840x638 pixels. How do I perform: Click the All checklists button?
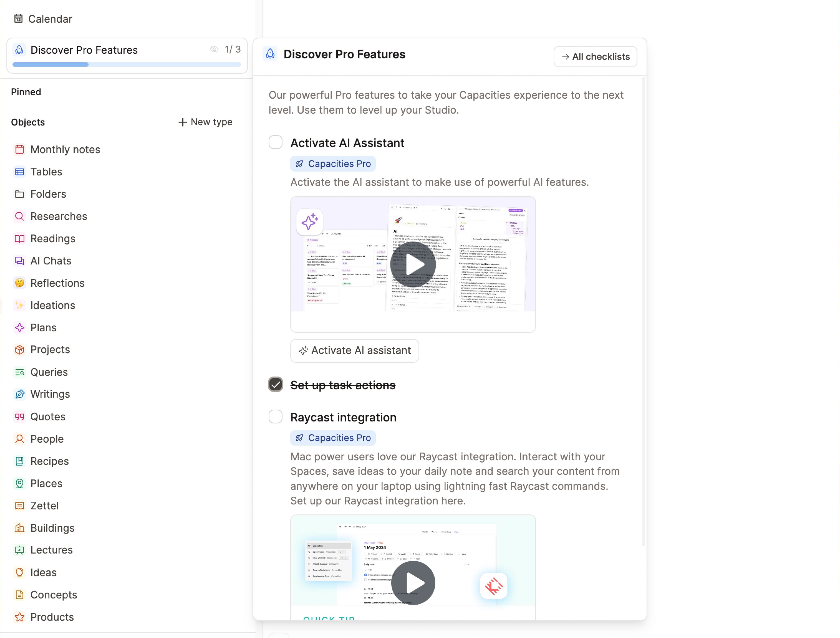click(x=595, y=57)
